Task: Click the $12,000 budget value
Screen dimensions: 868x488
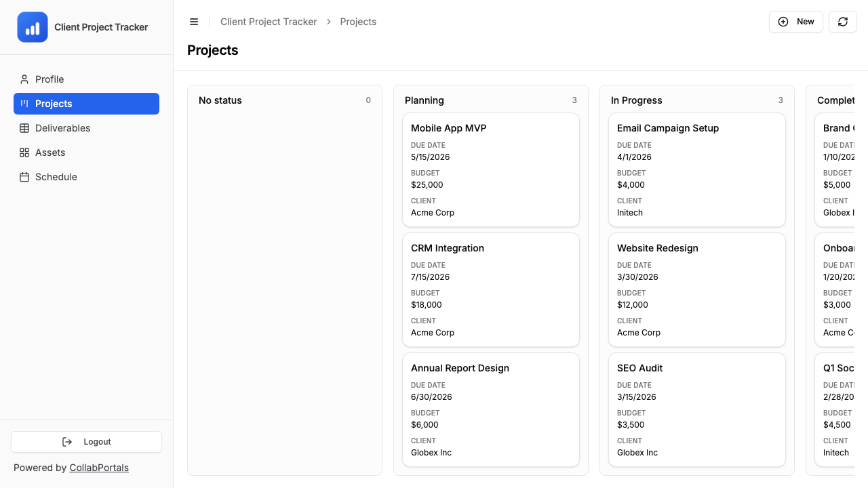Action: [x=633, y=305]
